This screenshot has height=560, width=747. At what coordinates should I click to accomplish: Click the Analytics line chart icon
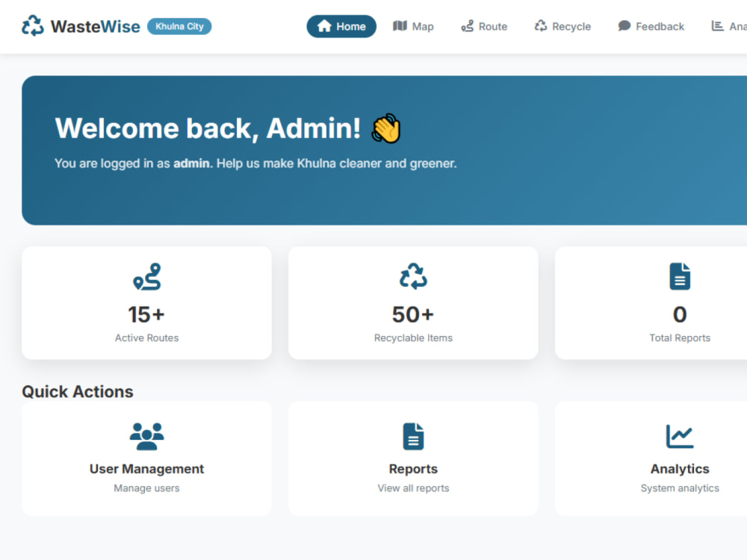point(680,436)
